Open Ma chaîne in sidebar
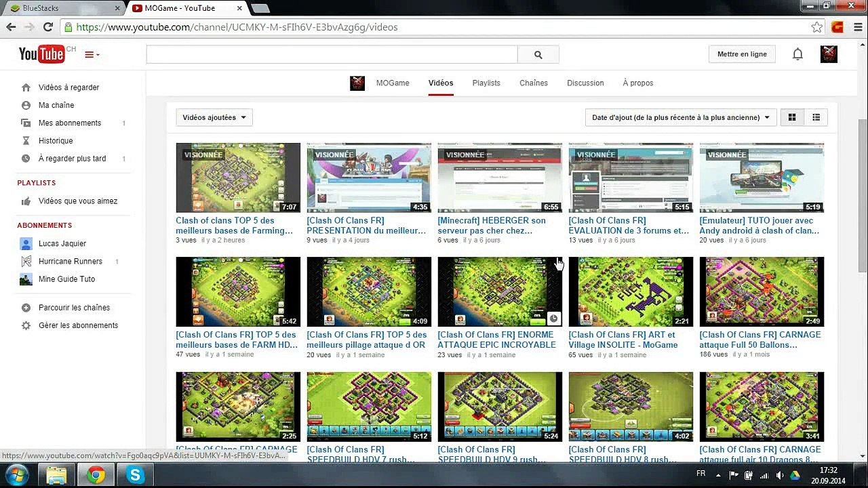The height and width of the screenshot is (488, 868). pos(56,105)
